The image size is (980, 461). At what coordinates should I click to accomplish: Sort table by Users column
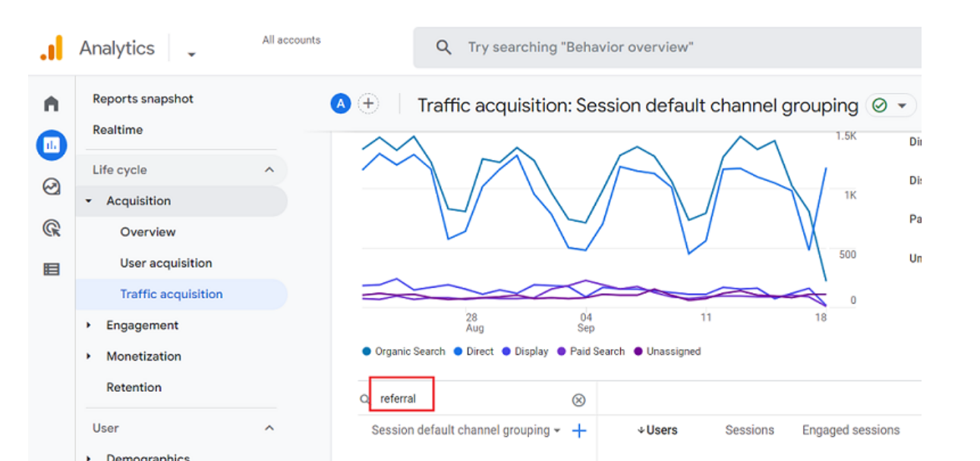657,431
